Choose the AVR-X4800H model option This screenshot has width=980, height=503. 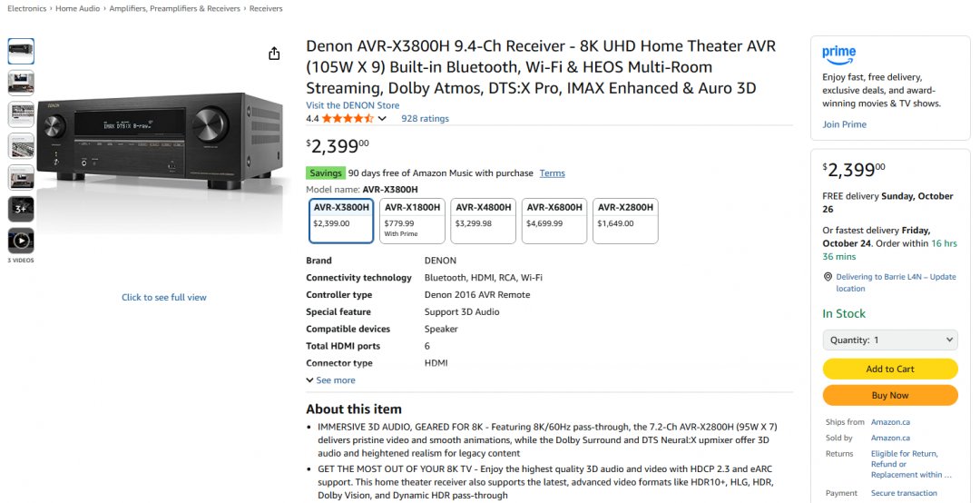pyautogui.click(x=483, y=221)
